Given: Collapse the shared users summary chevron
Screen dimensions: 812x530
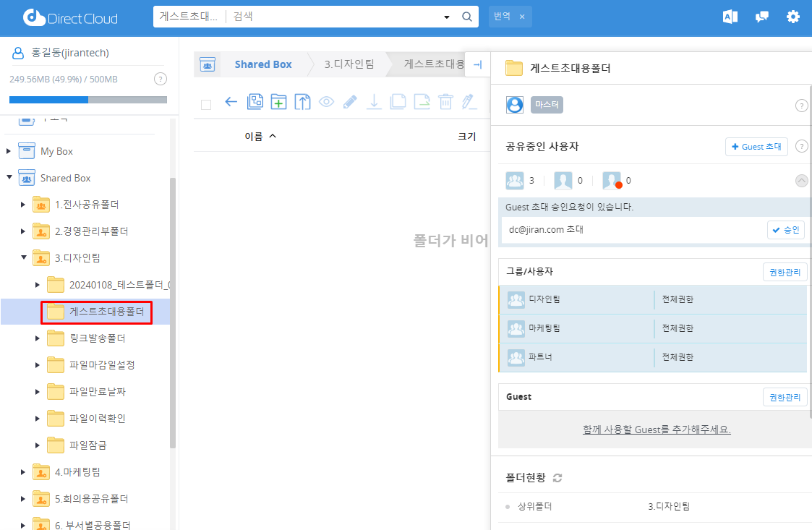Looking at the screenshot, I should (x=801, y=181).
